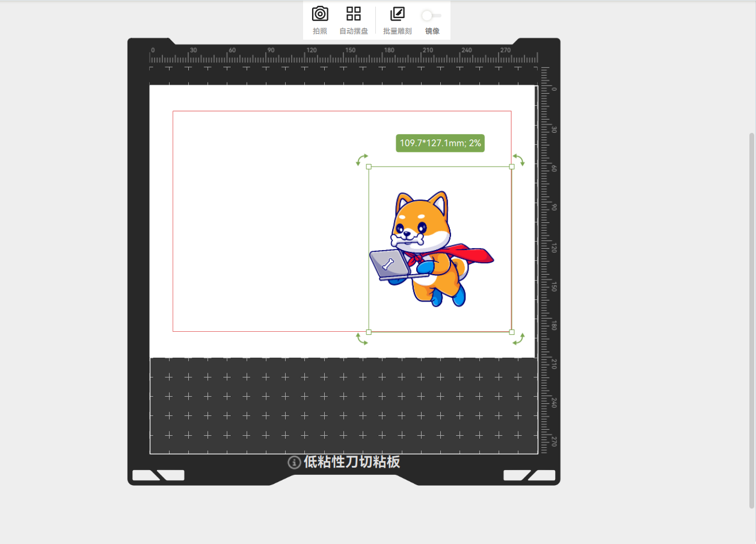The image size is (756, 544).
Task: Click the 自动摆盘 auto-arrange grid icon
Action: tap(354, 14)
